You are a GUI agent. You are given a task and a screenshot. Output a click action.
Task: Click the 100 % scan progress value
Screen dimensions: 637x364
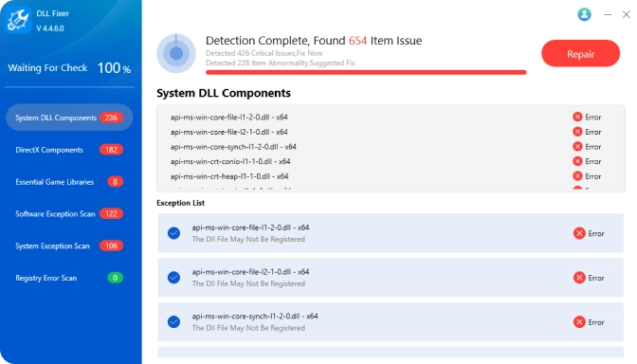[114, 68]
